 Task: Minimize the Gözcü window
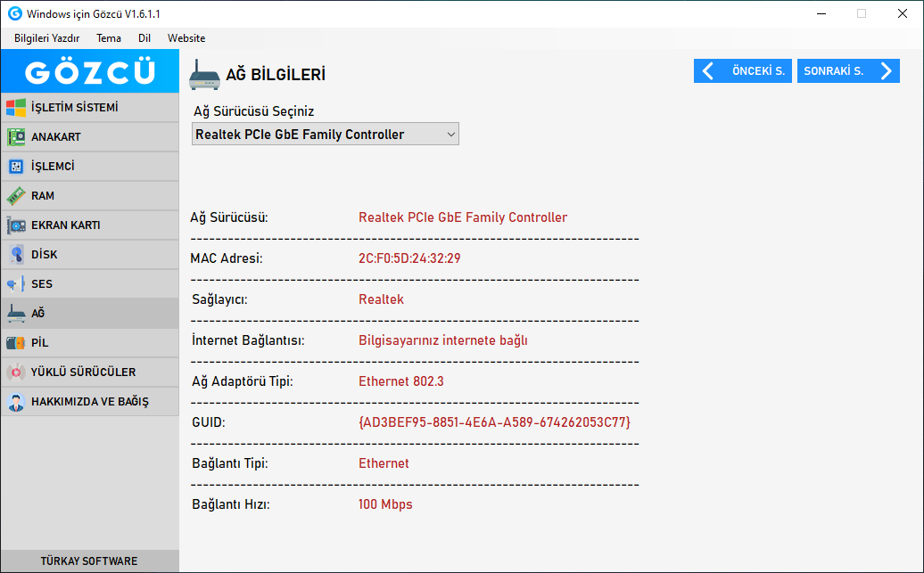[821, 13]
